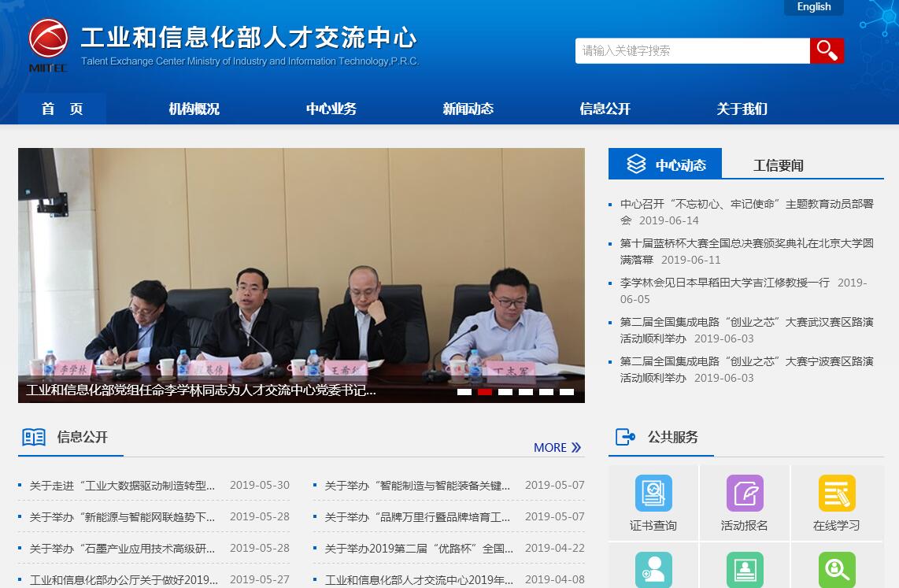The width and height of the screenshot is (899, 588).
Task: Click the date 2019-04-22 in the notice list
Action: point(555,548)
